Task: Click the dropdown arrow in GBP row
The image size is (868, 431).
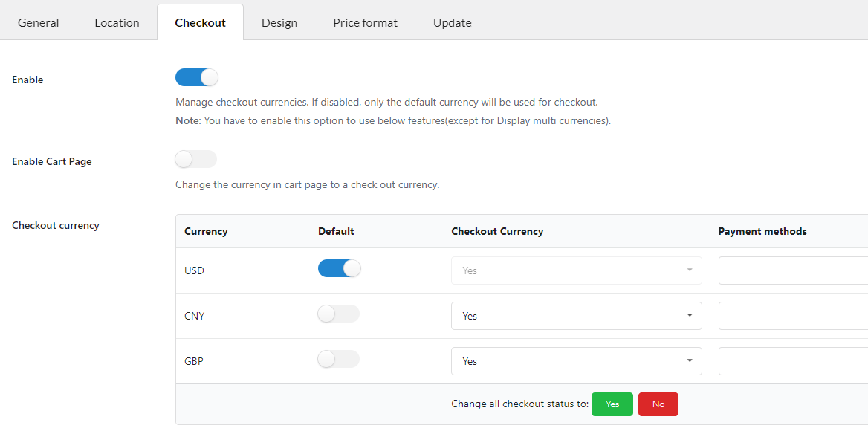Action: (690, 361)
